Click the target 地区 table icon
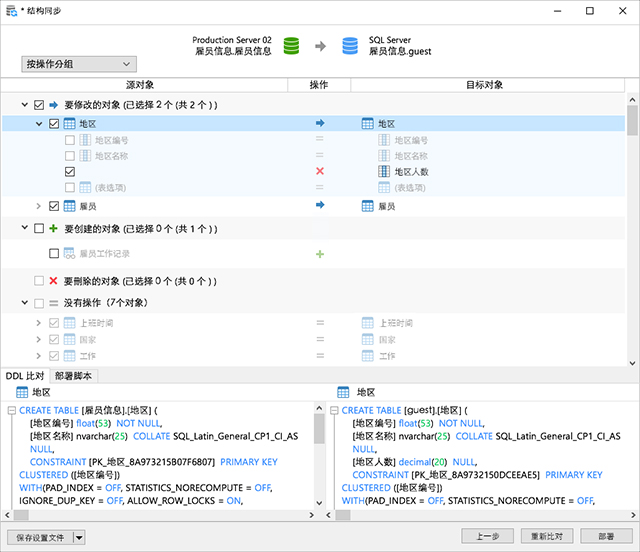 (x=367, y=124)
